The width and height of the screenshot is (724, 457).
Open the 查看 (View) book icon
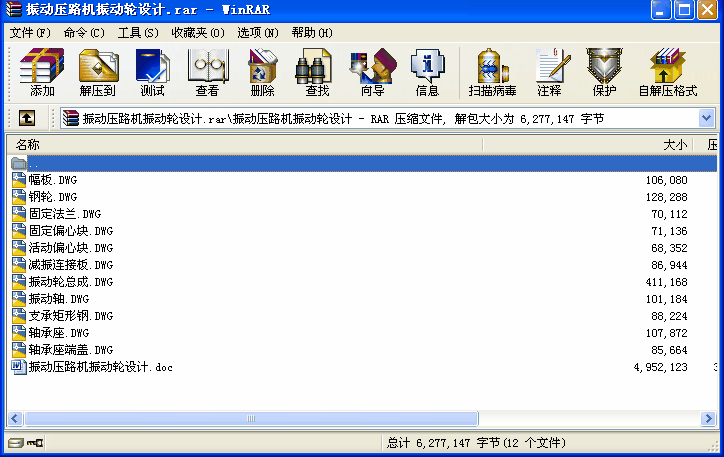point(207,72)
